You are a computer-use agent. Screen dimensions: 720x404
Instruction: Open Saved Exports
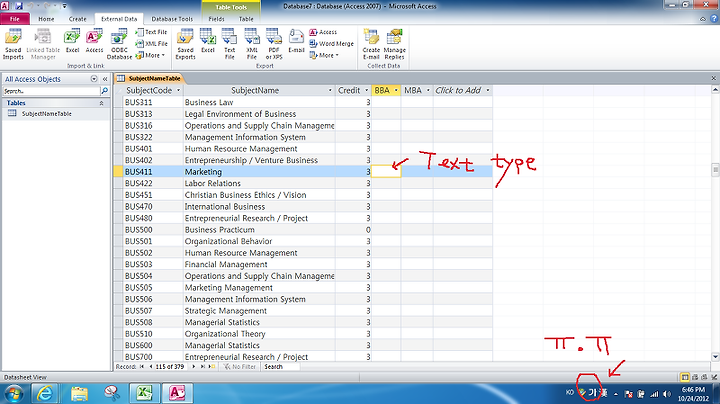pos(186,44)
